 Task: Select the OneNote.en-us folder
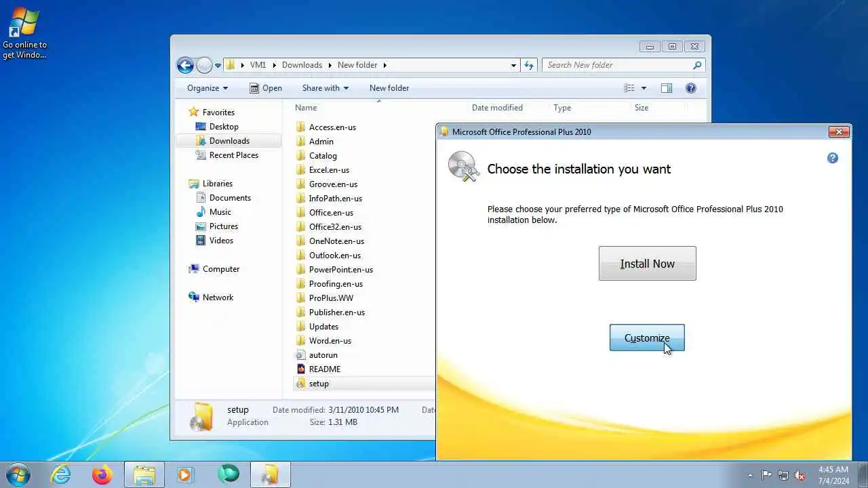tap(336, 241)
